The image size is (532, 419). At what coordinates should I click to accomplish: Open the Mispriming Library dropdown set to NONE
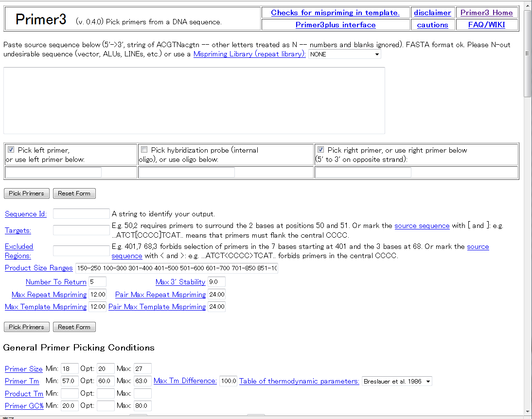point(344,54)
